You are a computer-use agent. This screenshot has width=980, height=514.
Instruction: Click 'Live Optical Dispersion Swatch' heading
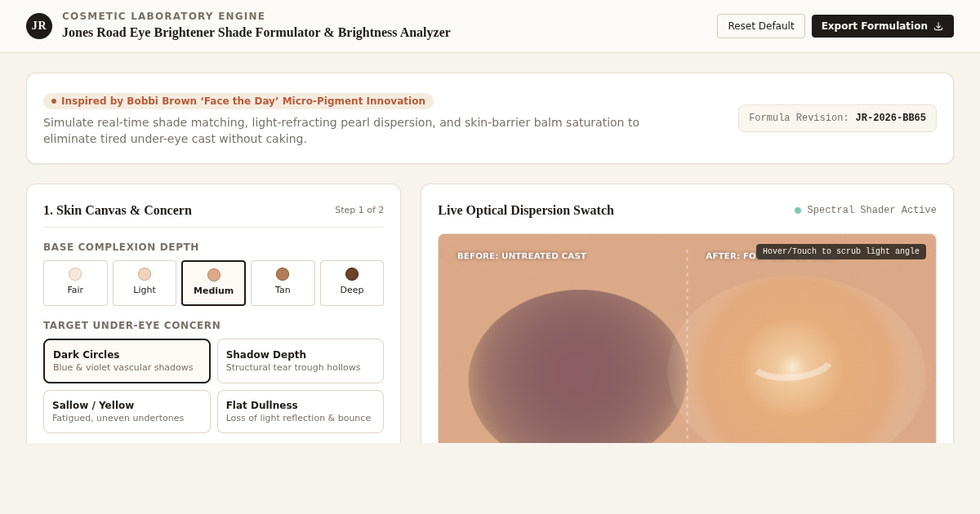526,210
